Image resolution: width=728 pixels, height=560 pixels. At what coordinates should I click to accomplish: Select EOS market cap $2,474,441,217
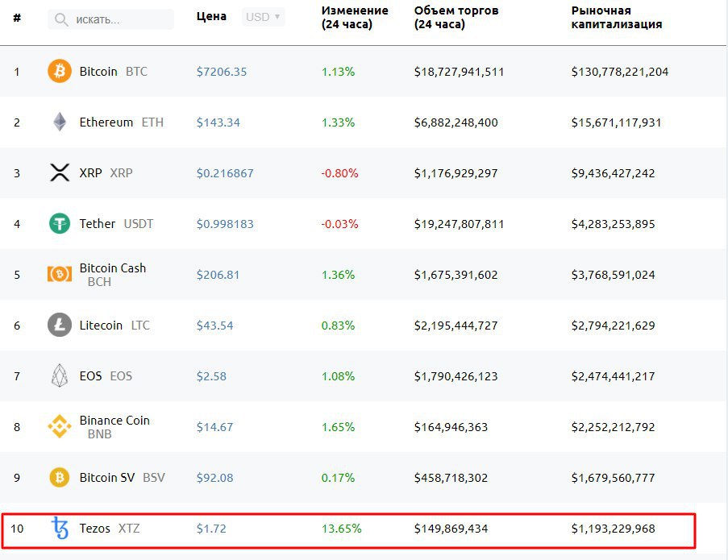[613, 376]
